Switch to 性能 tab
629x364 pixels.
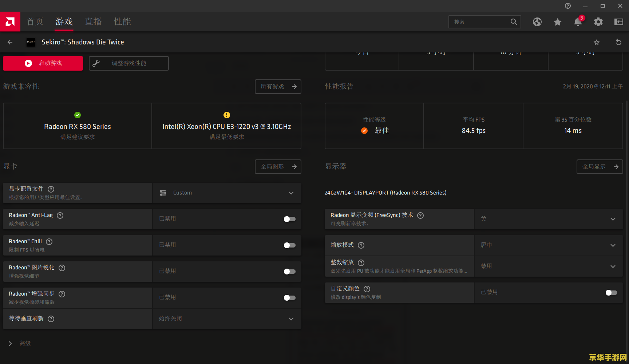[122, 21]
